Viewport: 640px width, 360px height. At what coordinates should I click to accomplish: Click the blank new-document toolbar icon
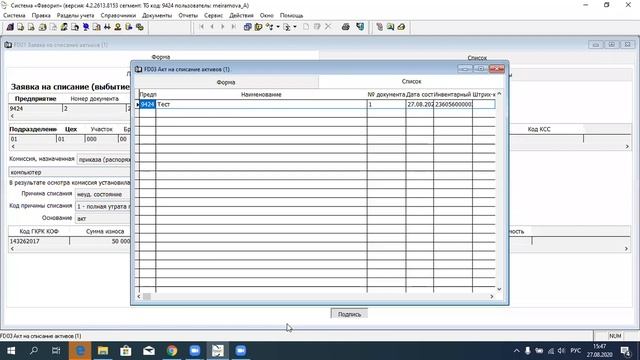point(306,27)
